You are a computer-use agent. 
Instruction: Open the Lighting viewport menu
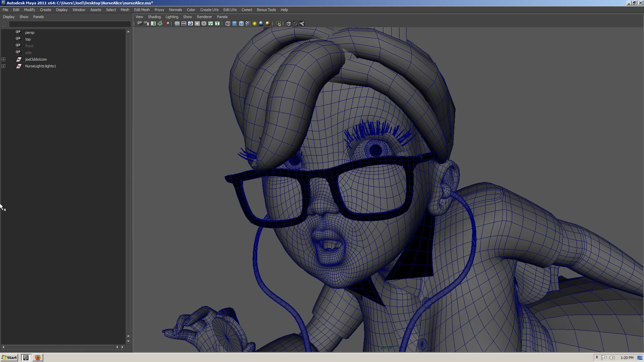tap(172, 17)
